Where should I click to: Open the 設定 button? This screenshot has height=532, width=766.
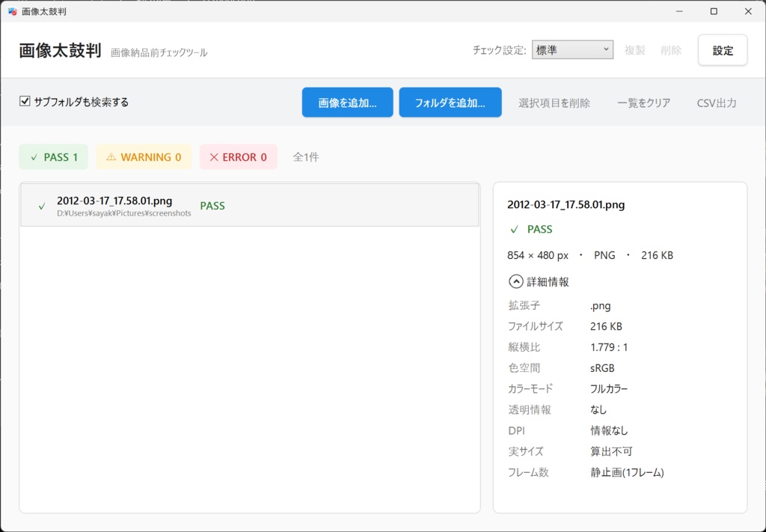723,50
